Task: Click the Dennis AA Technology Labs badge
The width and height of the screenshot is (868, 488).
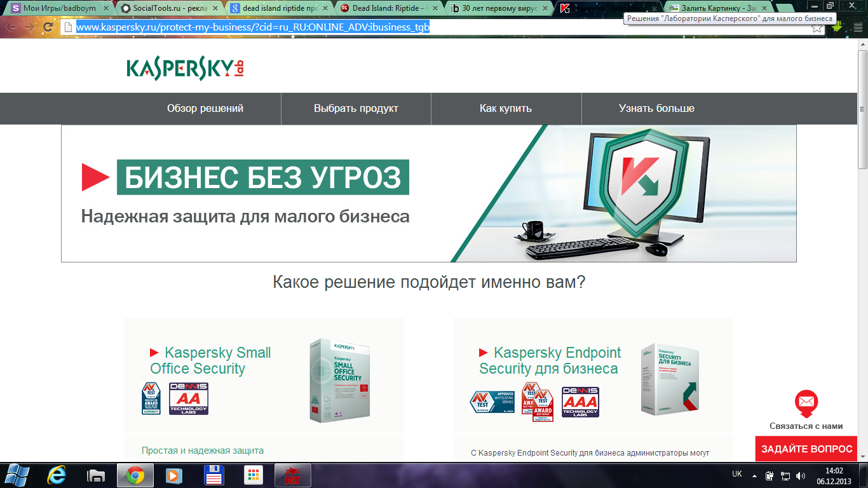Action: 189,398
